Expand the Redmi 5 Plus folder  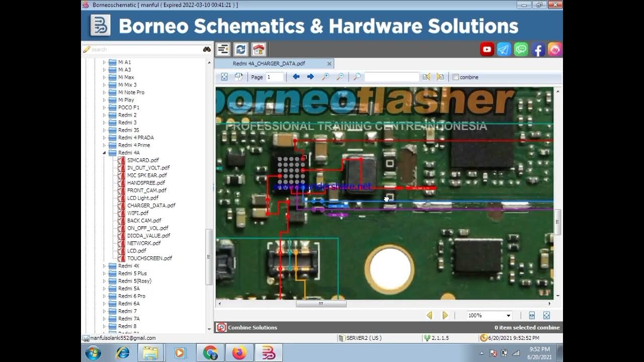tap(105, 274)
